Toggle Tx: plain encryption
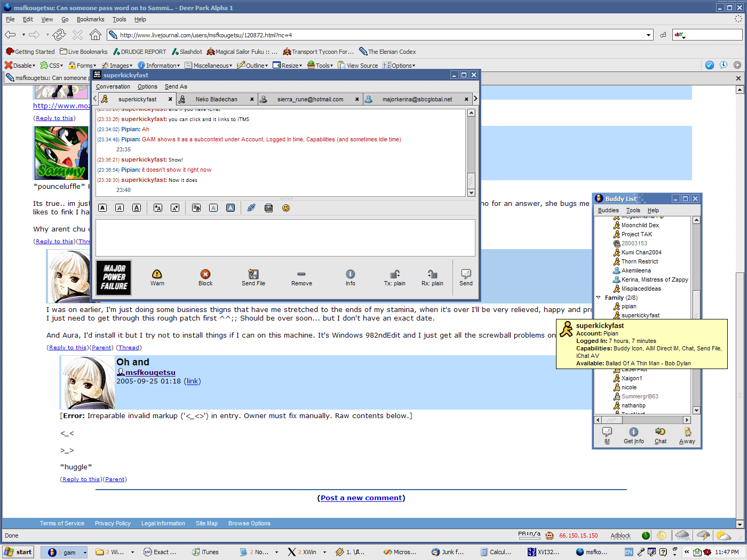Image resolution: width=747 pixels, height=560 pixels. pos(395,278)
